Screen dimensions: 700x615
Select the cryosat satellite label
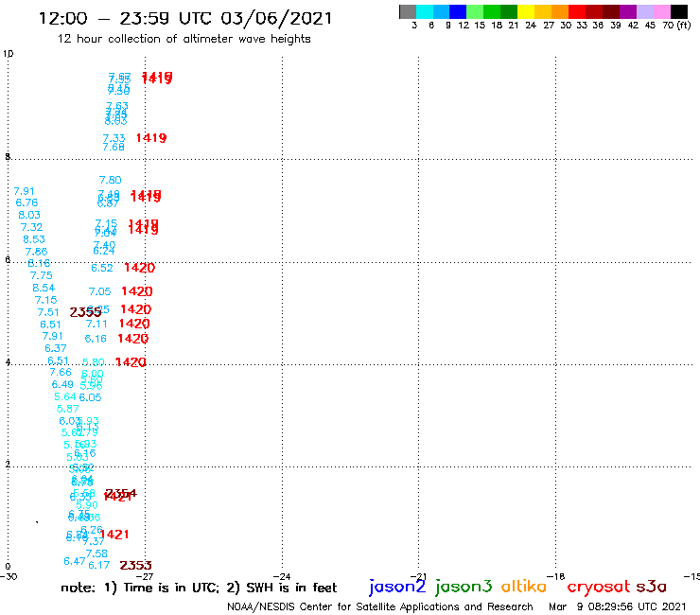pos(598,587)
